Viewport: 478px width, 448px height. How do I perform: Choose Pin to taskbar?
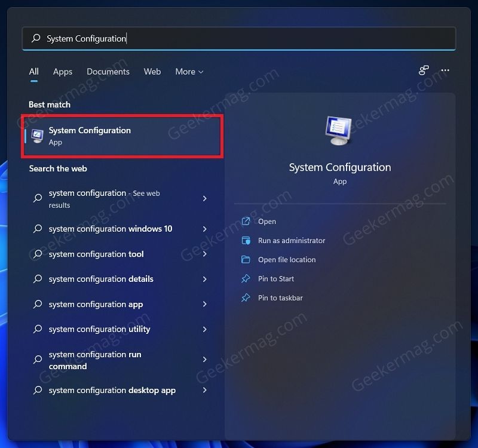pos(280,297)
